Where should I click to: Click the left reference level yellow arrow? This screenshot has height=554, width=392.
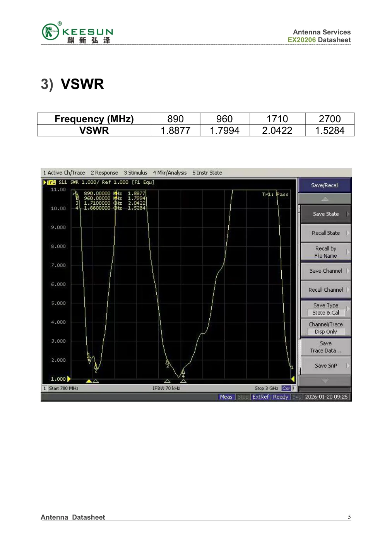69,379
